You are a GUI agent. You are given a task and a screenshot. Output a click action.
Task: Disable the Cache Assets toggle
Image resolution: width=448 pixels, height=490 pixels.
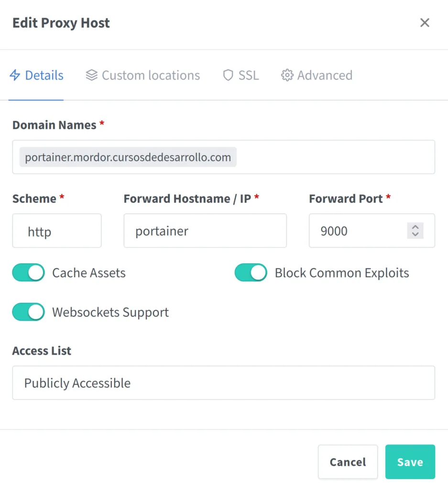click(x=29, y=273)
